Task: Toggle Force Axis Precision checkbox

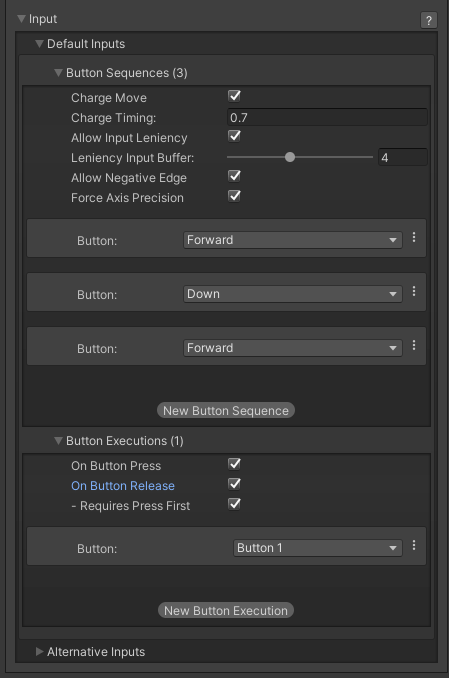Action: (x=234, y=196)
